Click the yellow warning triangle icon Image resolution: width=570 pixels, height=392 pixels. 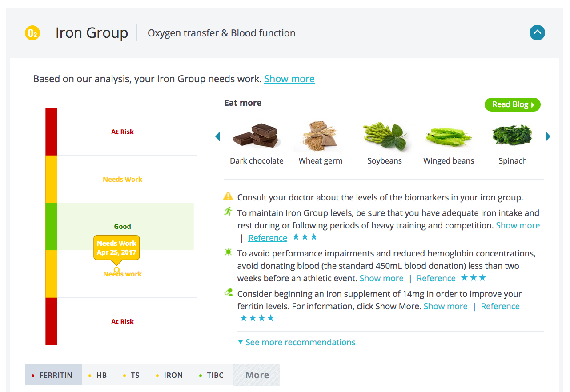[x=228, y=196]
